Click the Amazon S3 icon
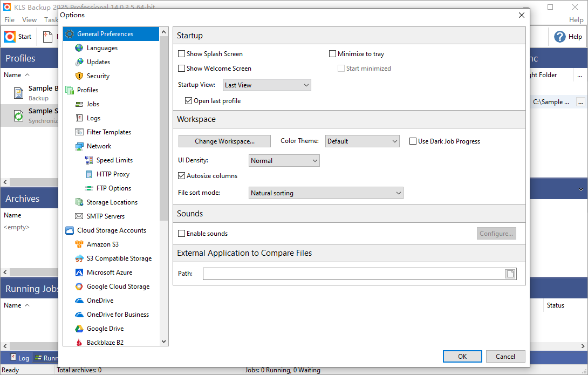588x375 pixels. (x=79, y=244)
